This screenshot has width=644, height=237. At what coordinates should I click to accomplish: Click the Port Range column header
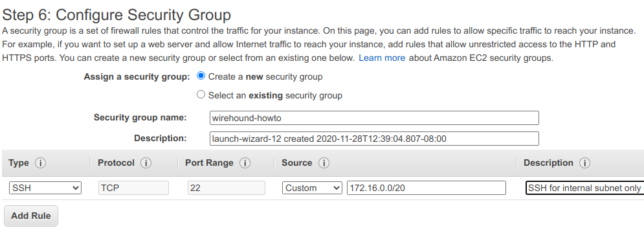pyautogui.click(x=209, y=163)
